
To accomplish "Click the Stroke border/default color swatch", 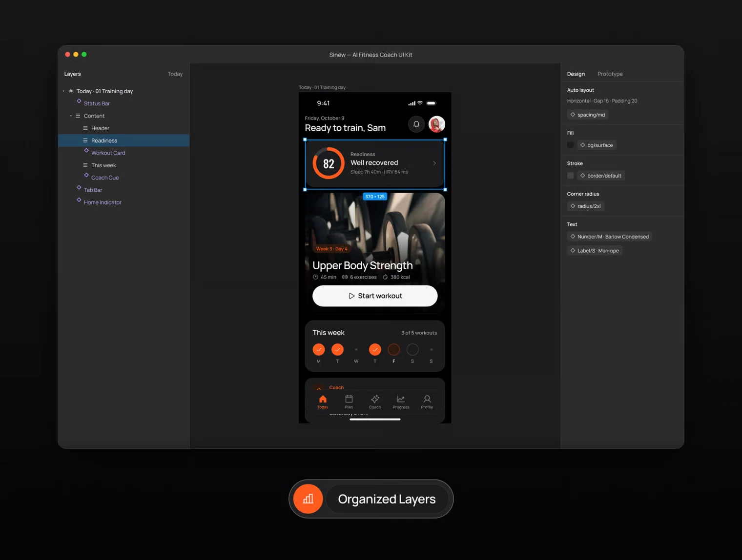I will point(570,176).
